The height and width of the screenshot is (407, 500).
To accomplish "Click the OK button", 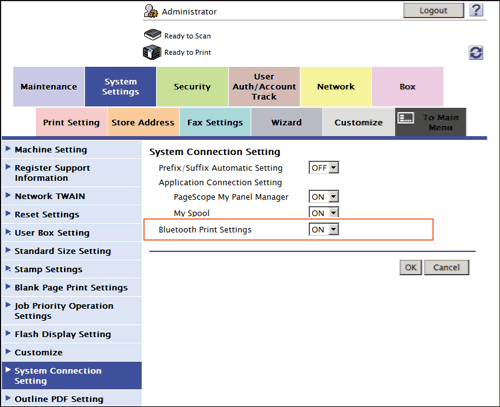I will tap(411, 267).
